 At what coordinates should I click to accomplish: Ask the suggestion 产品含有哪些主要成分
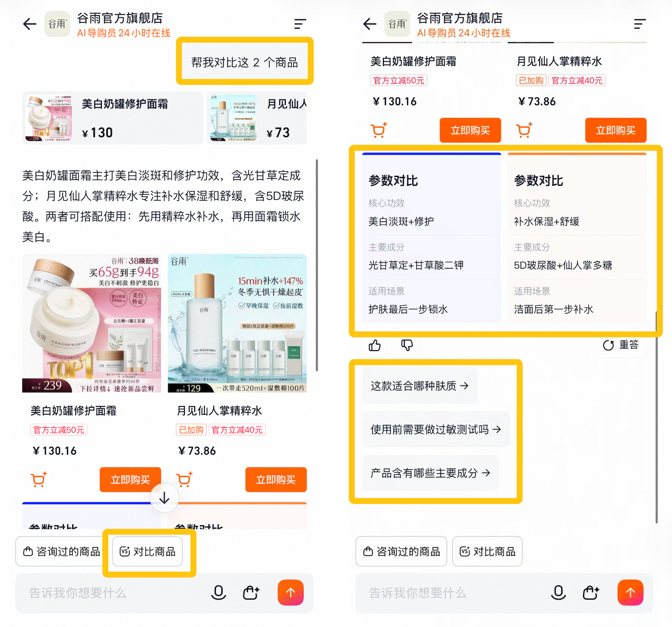pos(430,473)
